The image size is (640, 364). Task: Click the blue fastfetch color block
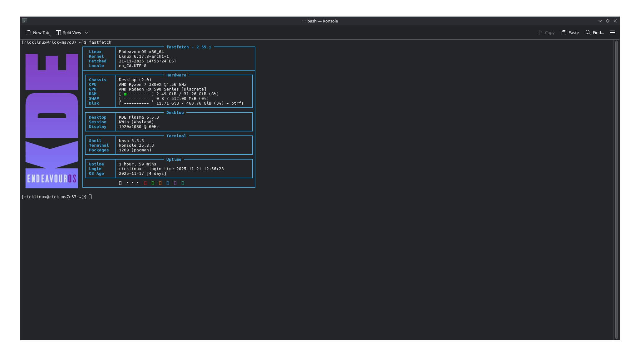(x=168, y=183)
